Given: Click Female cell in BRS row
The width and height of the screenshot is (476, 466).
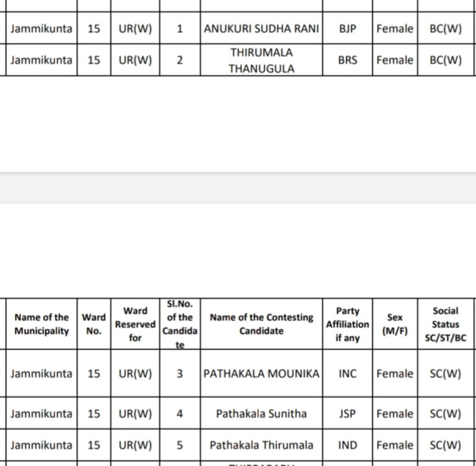Looking at the screenshot, I should point(395,60).
